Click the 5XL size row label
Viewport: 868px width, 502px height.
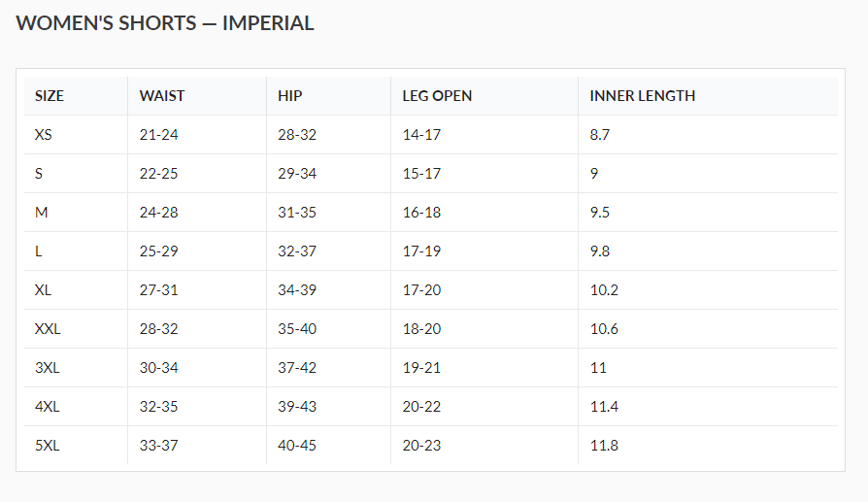[x=47, y=446]
